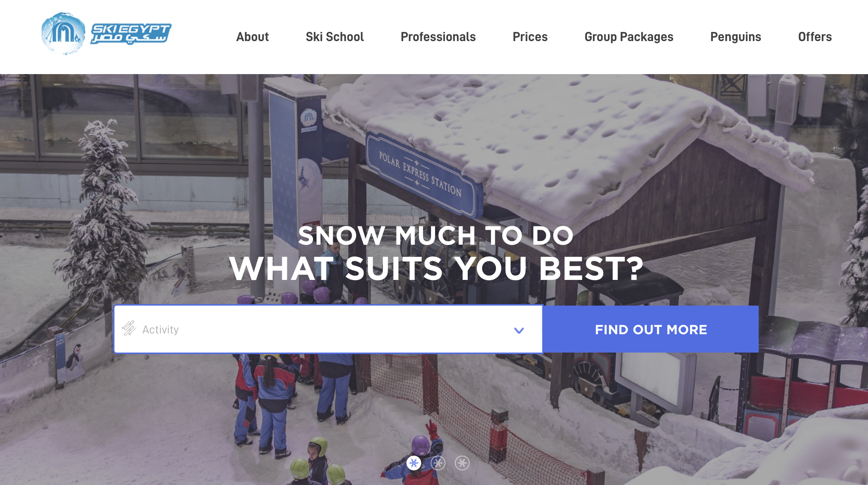Open the Professionals menu
The height and width of the screenshot is (485, 868).
pos(438,37)
